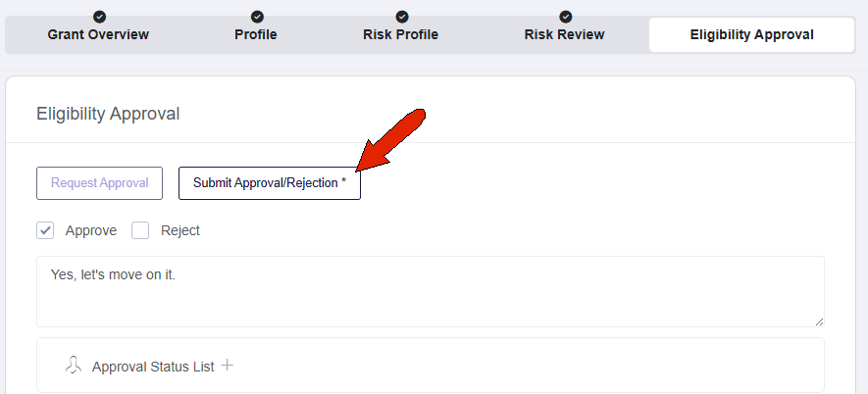Open the Profile tab

256,34
